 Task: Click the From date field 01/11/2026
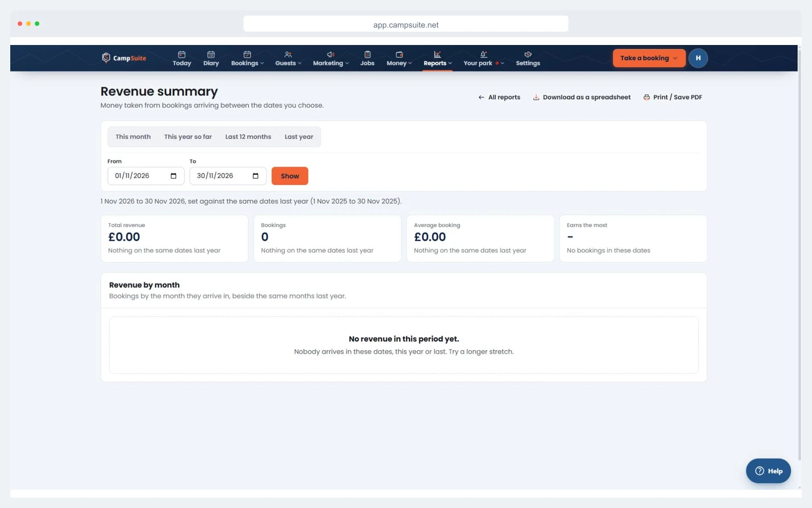pyautogui.click(x=146, y=176)
